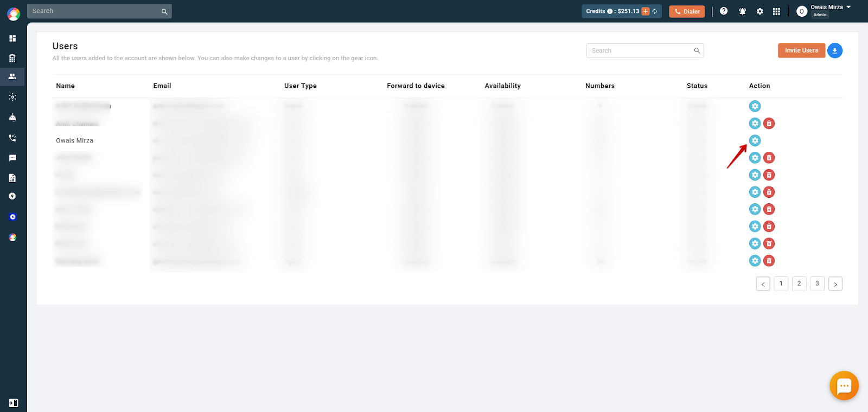Open the gear icon for Owais Mirza
This screenshot has width=868, height=412.
[755, 140]
